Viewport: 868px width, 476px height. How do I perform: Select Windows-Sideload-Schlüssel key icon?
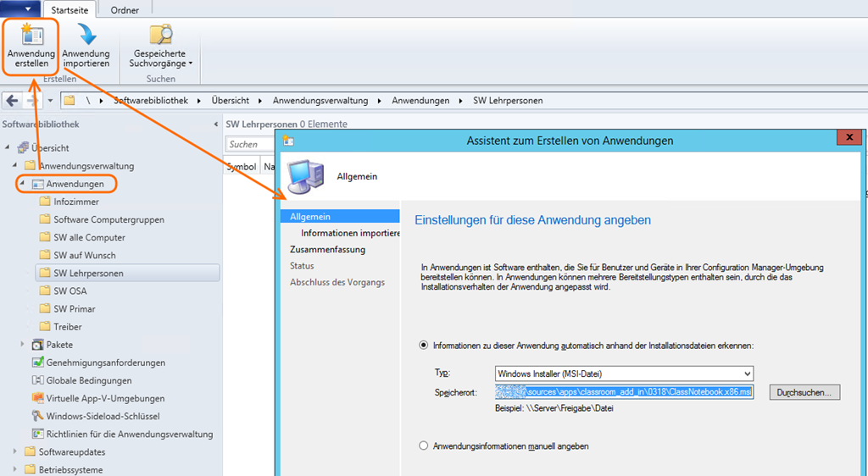click(37, 416)
